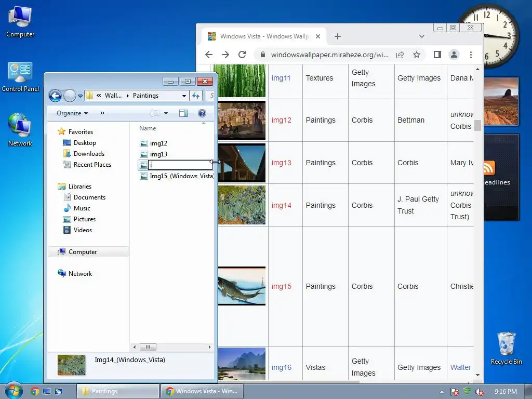Open a new tab in Chrome

[x=338, y=36]
